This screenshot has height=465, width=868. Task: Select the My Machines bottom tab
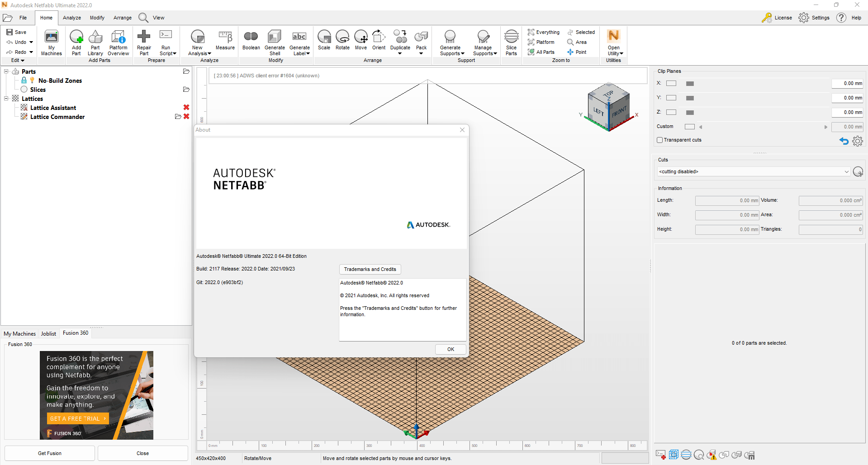click(x=20, y=334)
